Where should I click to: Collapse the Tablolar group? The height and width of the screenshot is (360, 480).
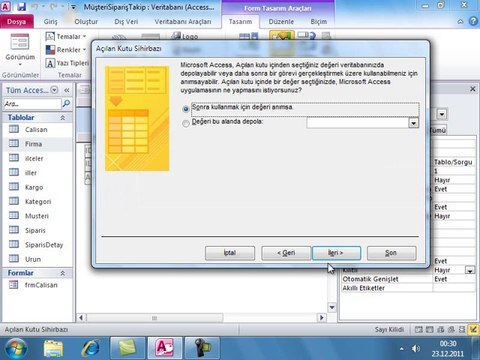point(62,117)
